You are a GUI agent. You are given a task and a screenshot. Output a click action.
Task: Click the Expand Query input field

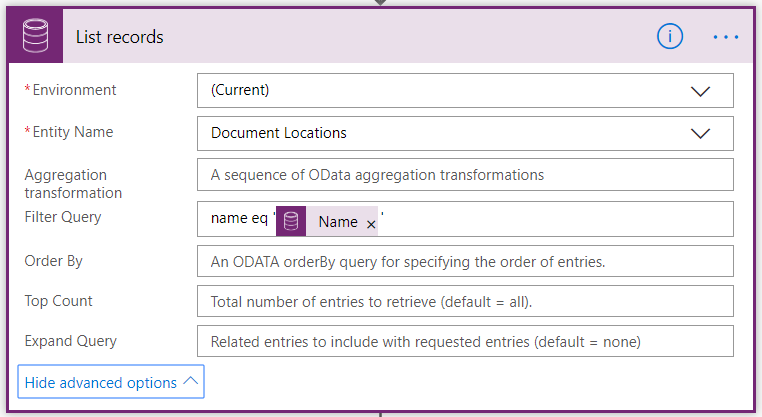click(465, 341)
